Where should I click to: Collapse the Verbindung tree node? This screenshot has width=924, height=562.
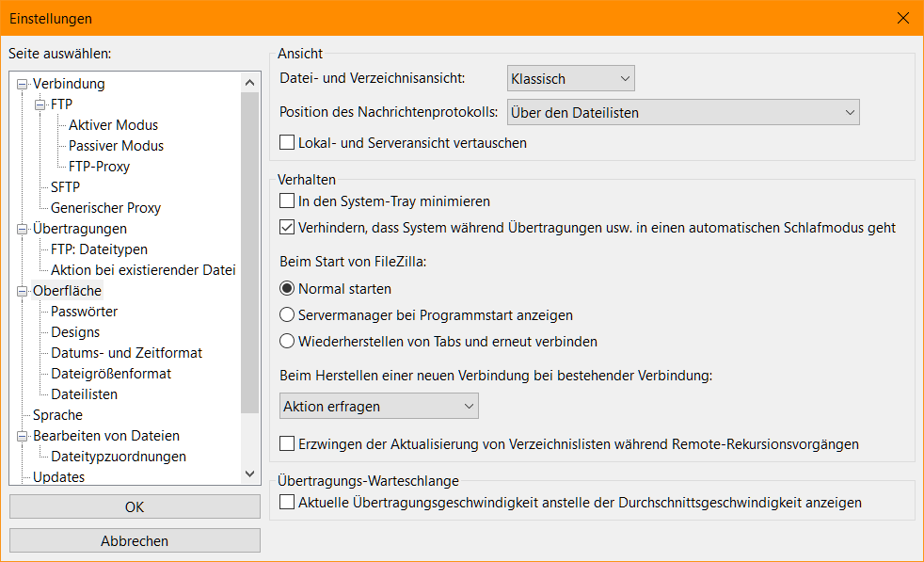coord(23,84)
